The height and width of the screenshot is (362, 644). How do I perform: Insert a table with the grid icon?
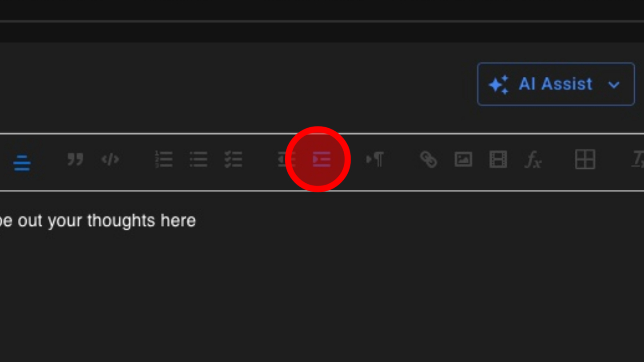585,159
